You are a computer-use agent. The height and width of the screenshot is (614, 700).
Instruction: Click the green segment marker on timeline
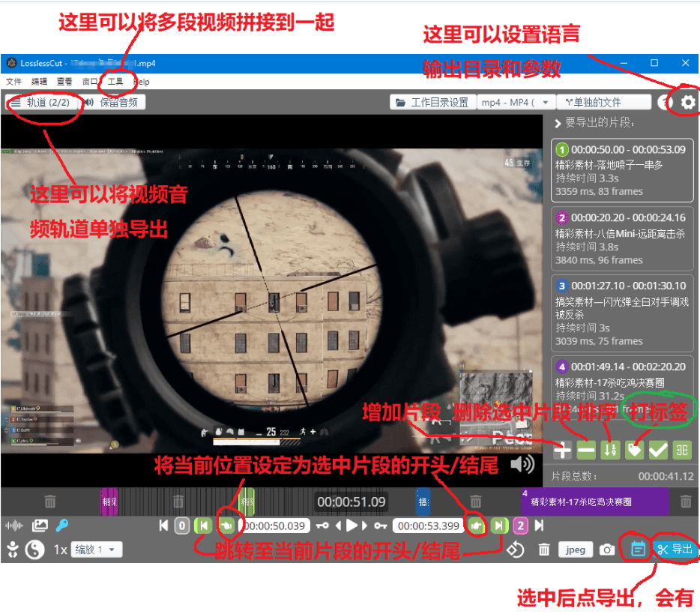coord(247,502)
